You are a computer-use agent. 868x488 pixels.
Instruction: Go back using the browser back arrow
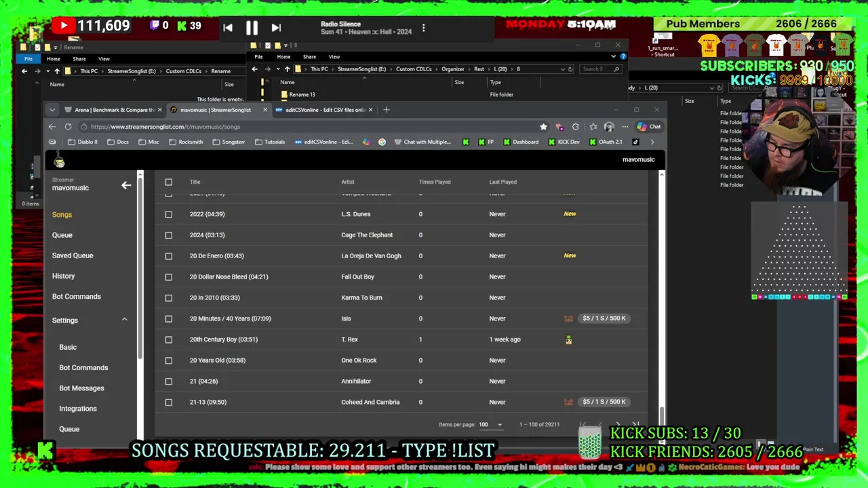click(52, 127)
